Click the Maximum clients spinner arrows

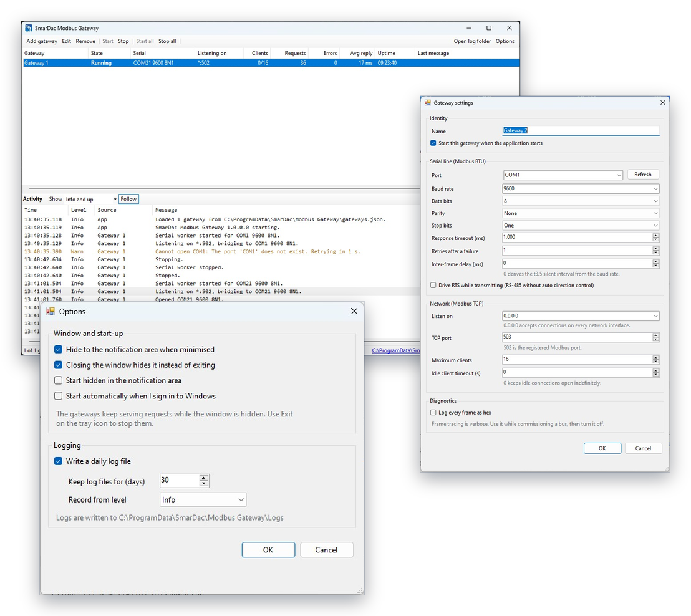[655, 360]
